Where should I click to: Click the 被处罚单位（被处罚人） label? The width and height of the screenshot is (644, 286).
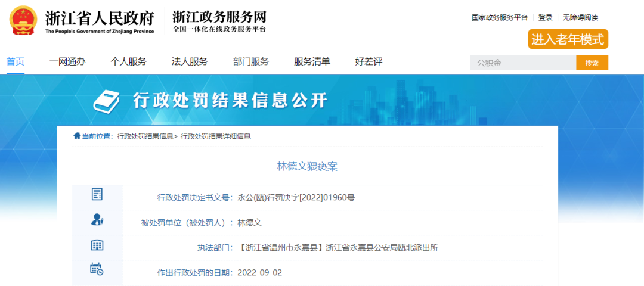tap(185, 223)
